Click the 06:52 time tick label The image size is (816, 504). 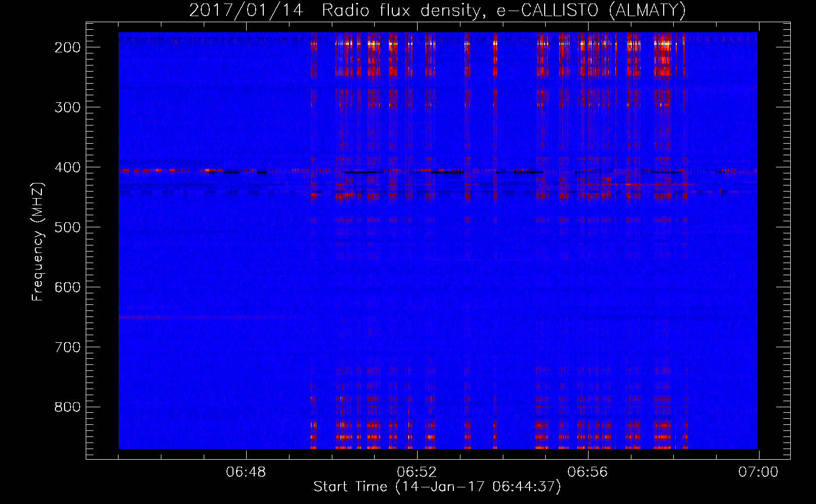coord(417,472)
